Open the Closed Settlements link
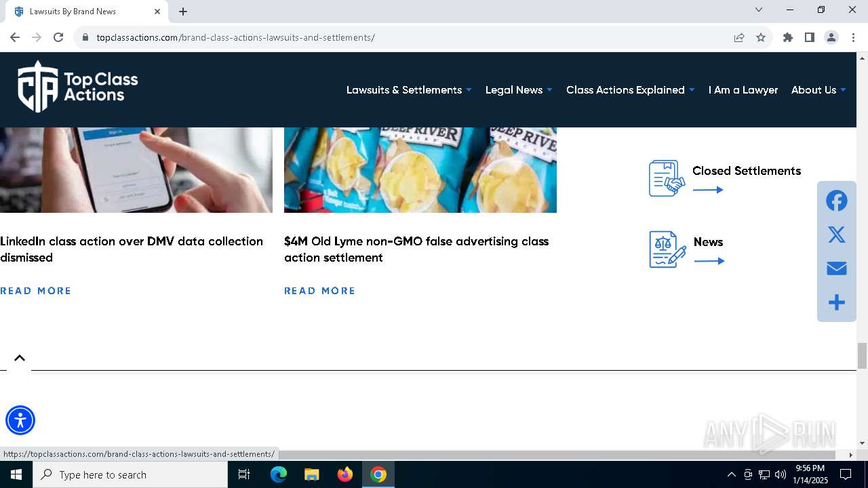The image size is (868, 488). click(747, 171)
